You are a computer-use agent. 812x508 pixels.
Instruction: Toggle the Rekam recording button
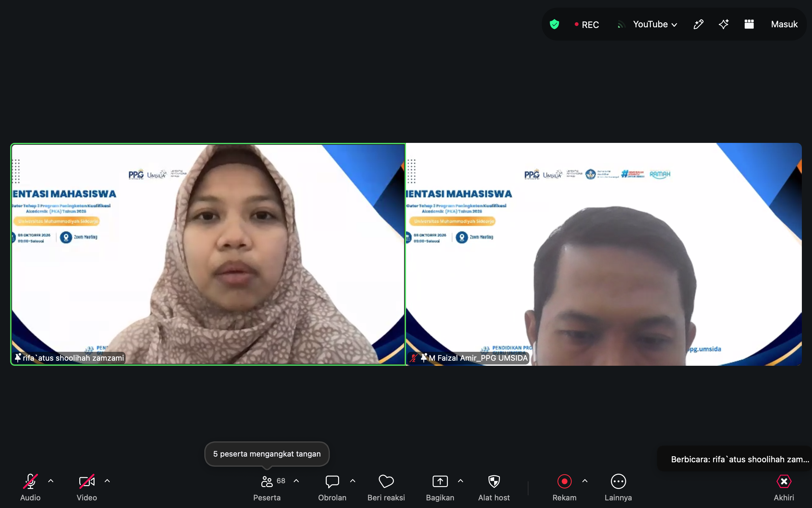564,487
